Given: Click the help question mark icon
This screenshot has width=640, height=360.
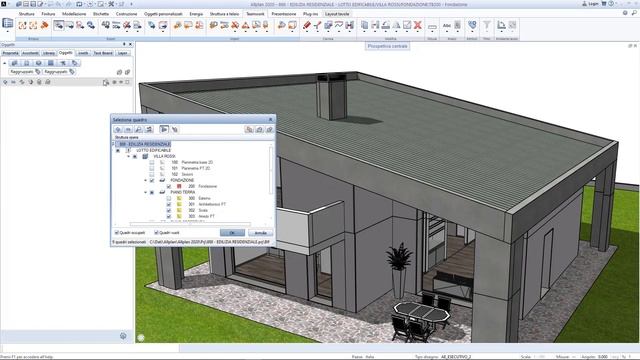Looking at the screenshot, I should (611, 4).
